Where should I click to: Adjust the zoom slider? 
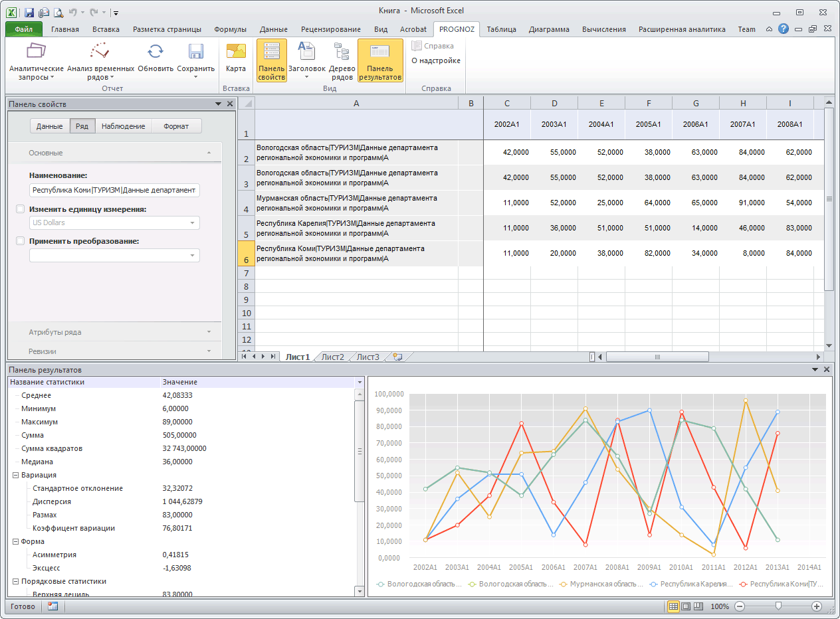tap(778, 606)
